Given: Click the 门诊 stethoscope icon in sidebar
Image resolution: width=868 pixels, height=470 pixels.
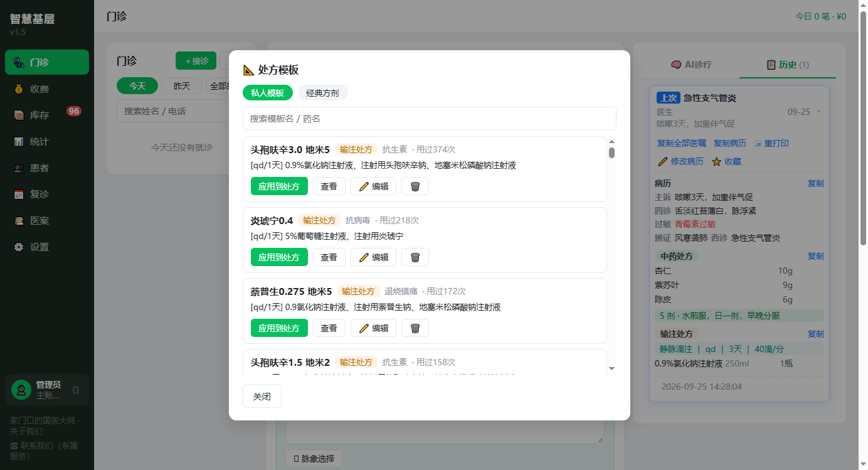Looking at the screenshot, I should (19, 62).
